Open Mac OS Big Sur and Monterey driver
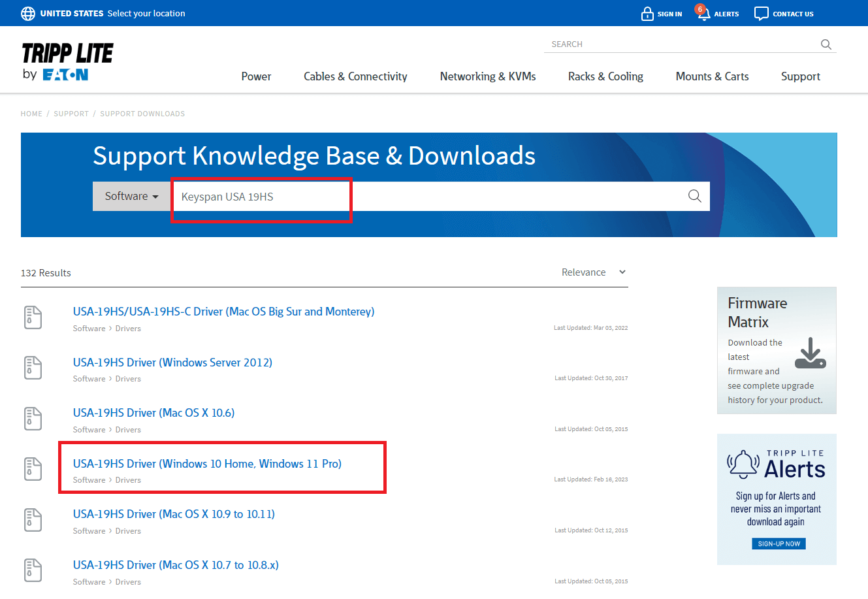The height and width of the screenshot is (599, 868). coord(223,312)
